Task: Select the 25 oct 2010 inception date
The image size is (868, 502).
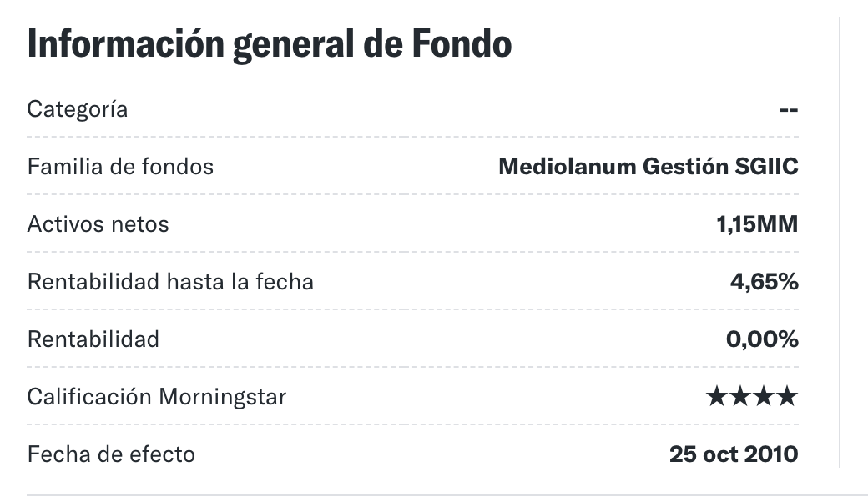Action: coord(734,454)
